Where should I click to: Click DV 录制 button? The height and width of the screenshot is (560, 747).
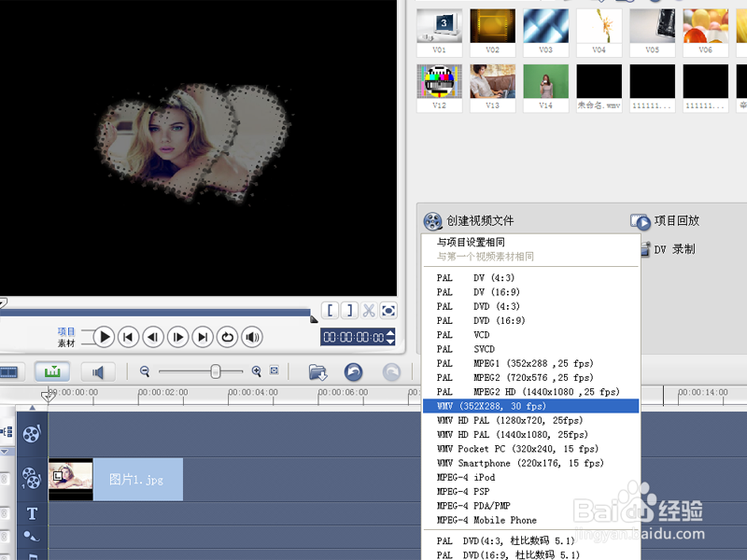pyautogui.click(x=669, y=249)
